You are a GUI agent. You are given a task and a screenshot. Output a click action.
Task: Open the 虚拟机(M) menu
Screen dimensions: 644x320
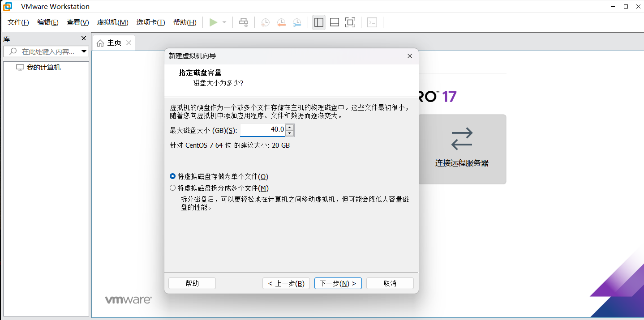click(x=113, y=22)
